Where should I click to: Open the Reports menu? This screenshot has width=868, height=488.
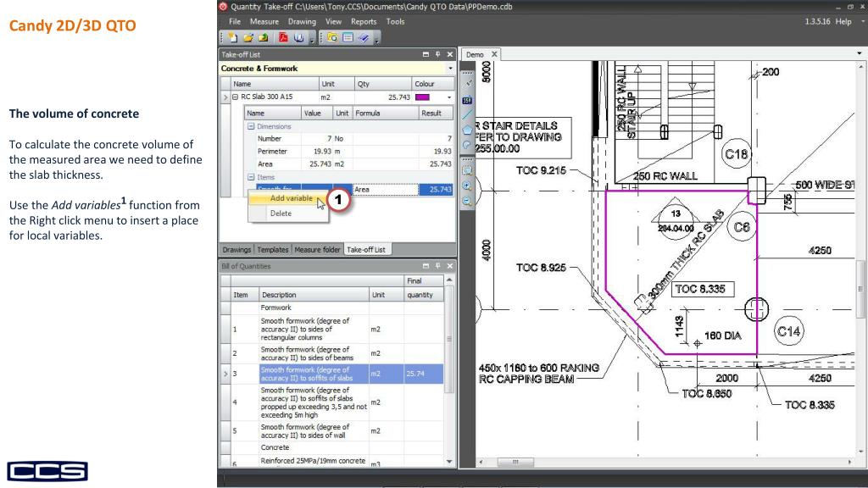coord(364,21)
